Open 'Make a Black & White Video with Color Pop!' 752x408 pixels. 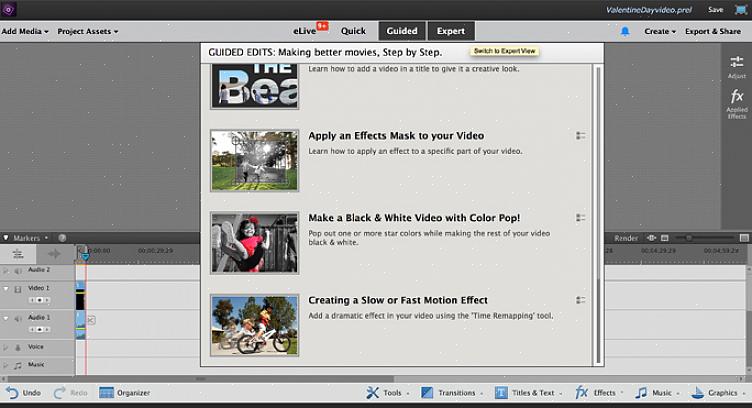[414, 218]
